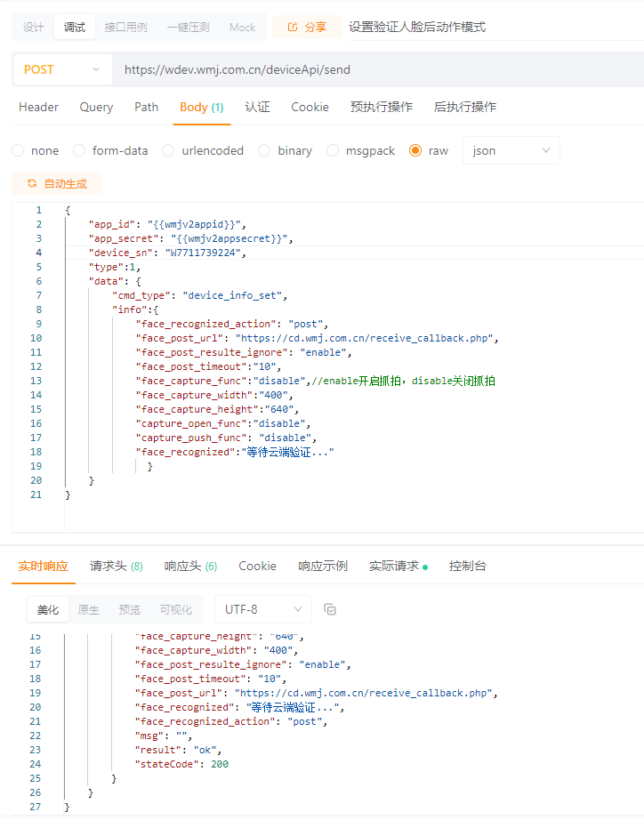This screenshot has height=820, width=644.
Task: Open the UTF-8 encoding dropdown
Action: click(x=262, y=609)
